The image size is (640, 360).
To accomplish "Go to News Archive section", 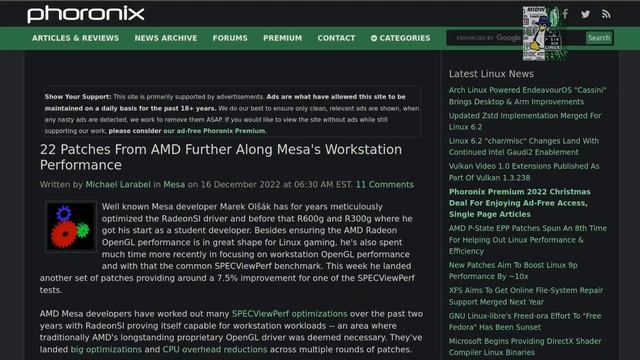I will [166, 38].
